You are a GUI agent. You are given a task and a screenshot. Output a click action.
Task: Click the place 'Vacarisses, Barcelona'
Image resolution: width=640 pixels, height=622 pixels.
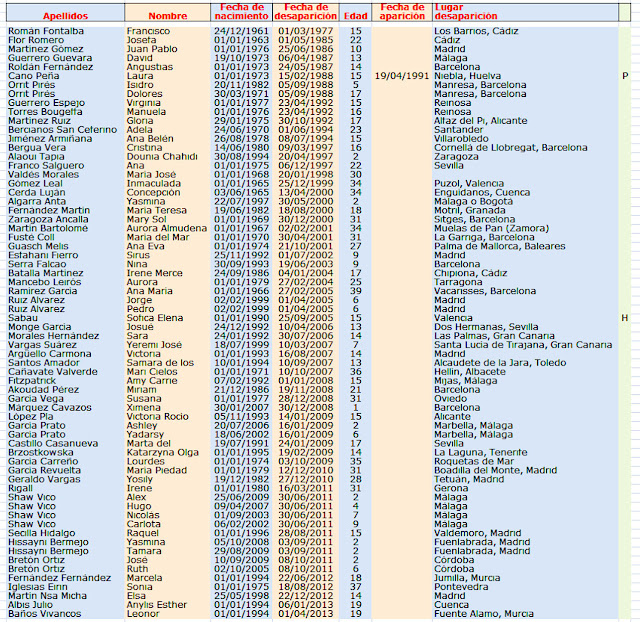tap(485, 291)
